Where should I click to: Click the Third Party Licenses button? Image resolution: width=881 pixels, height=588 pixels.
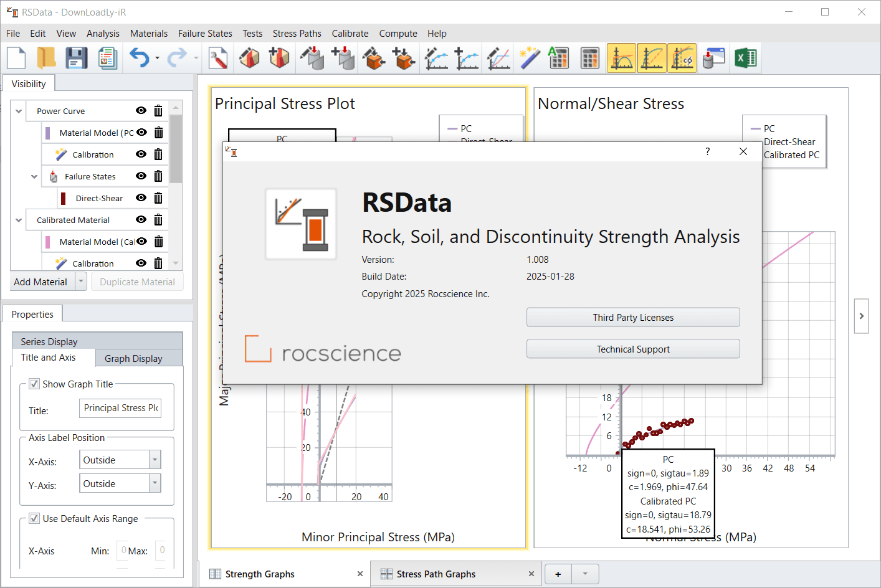(633, 317)
